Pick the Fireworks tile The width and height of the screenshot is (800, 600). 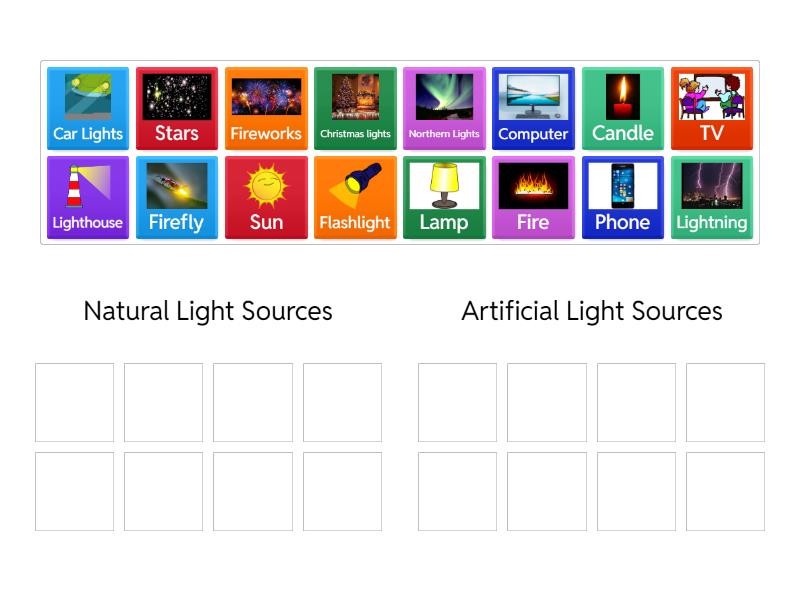click(x=266, y=108)
